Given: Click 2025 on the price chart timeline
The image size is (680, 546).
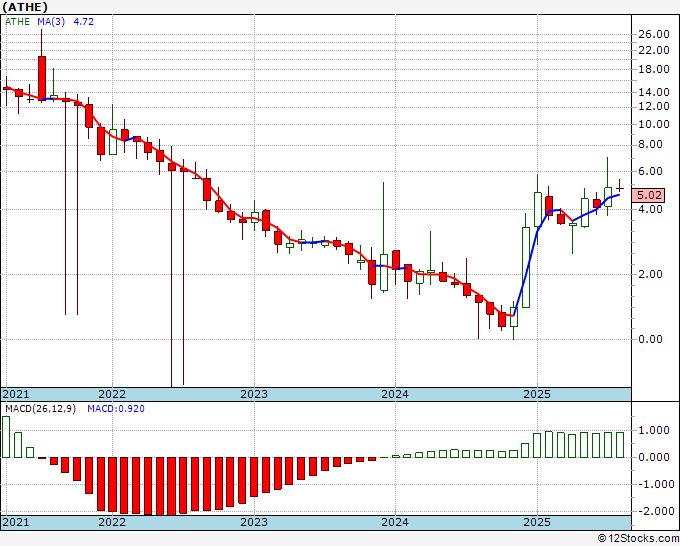Looking at the screenshot, I should point(537,394).
